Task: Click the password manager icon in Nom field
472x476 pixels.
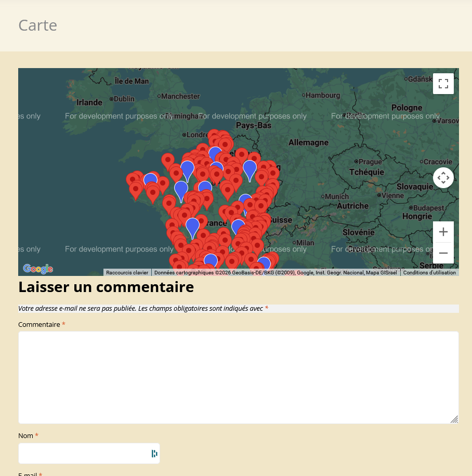Action: tap(154, 454)
